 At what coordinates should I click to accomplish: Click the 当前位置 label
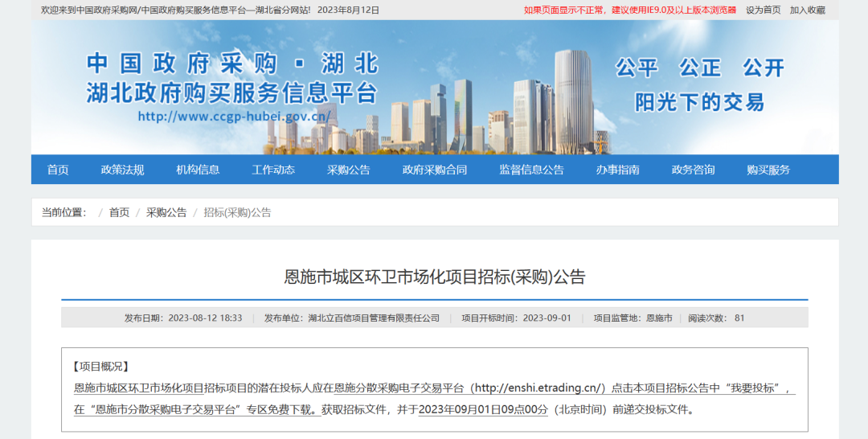[64, 212]
